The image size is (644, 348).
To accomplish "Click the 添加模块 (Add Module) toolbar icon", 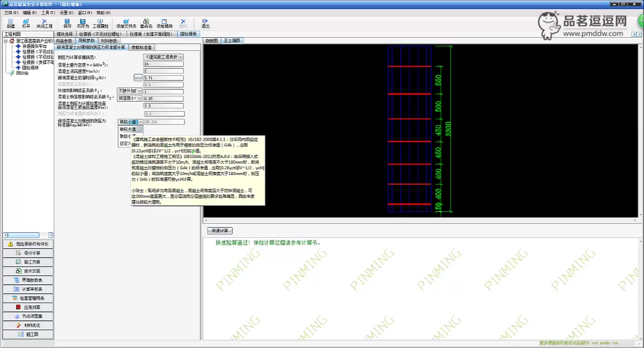I will coord(164,23).
